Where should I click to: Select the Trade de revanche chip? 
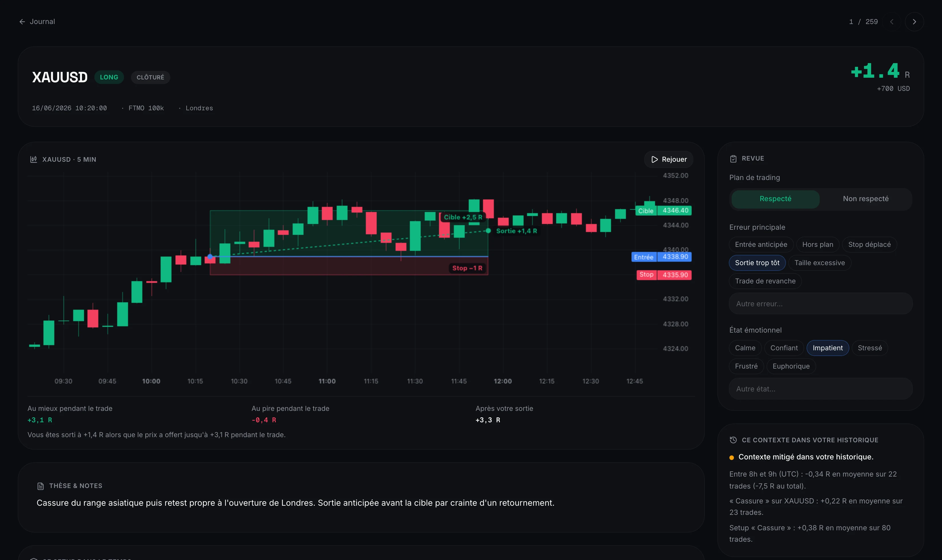[765, 281]
